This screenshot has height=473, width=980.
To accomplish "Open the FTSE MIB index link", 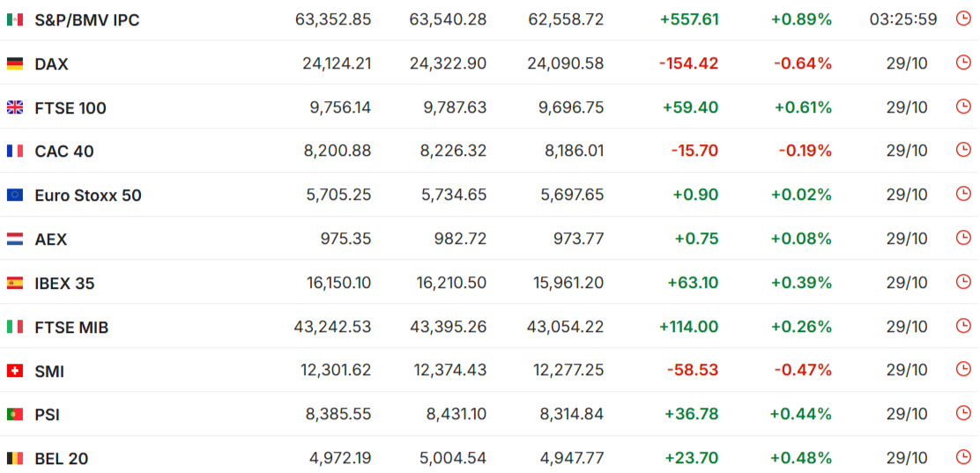I will tap(71, 327).
